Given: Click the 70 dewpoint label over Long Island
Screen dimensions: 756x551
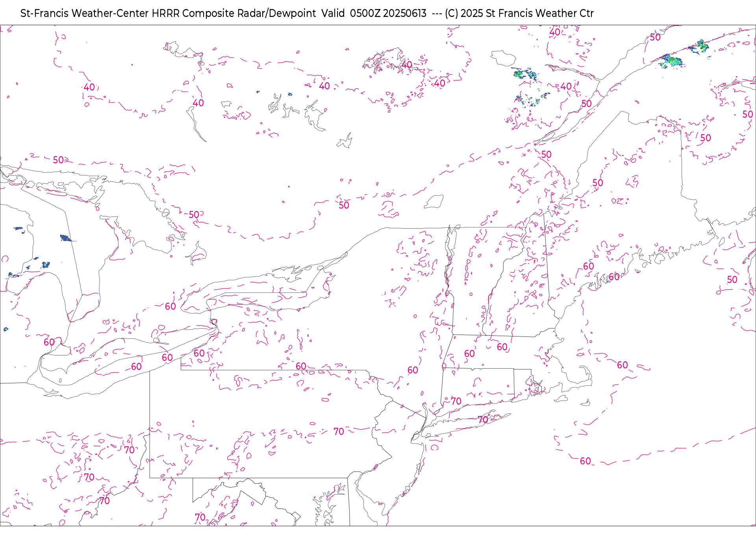Looking at the screenshot, I should click(483, 420).
